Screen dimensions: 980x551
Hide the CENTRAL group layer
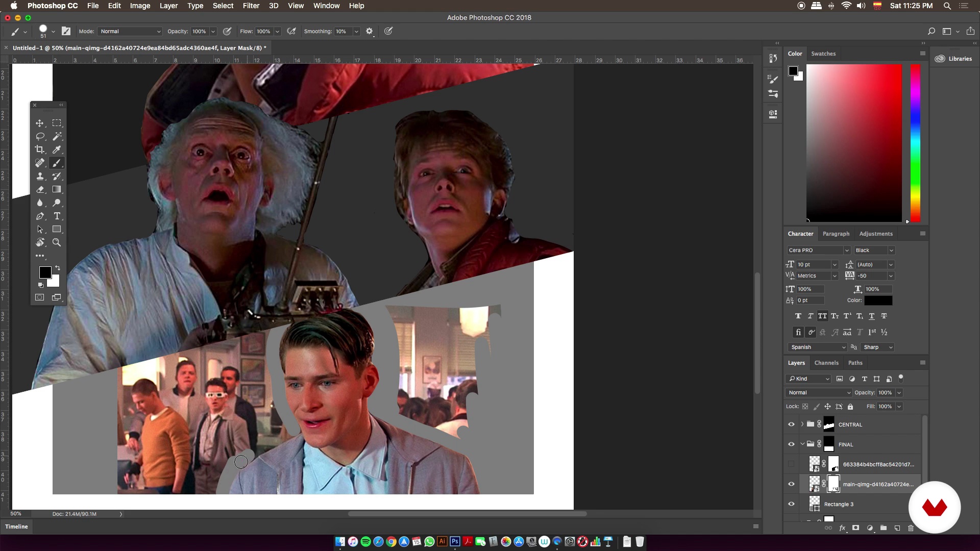point(791,424)
